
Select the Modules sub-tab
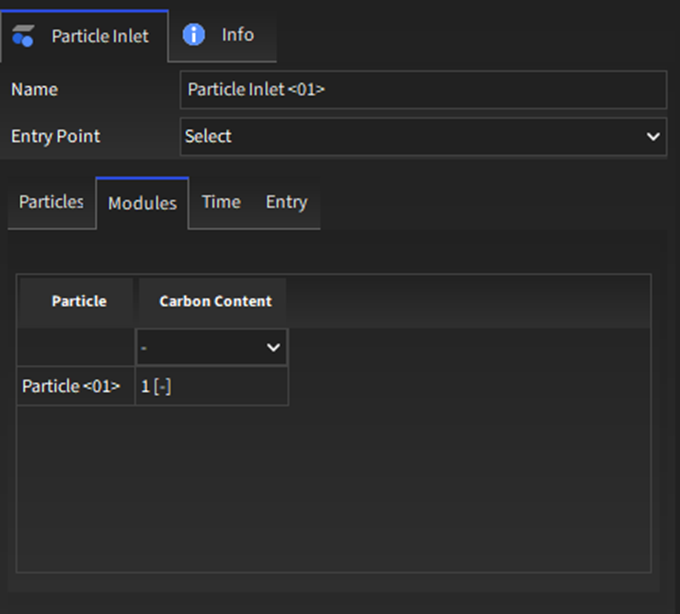click(x=142, y=203)
